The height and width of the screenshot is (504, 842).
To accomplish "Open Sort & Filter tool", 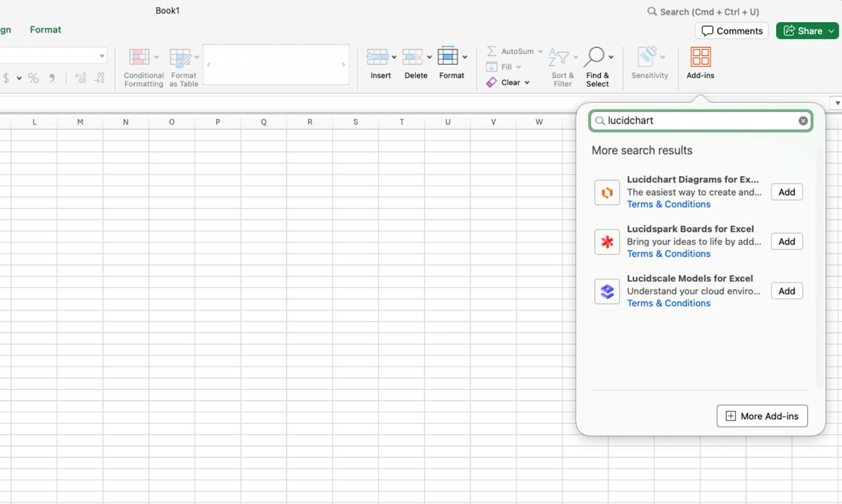I will click(563, 67).
